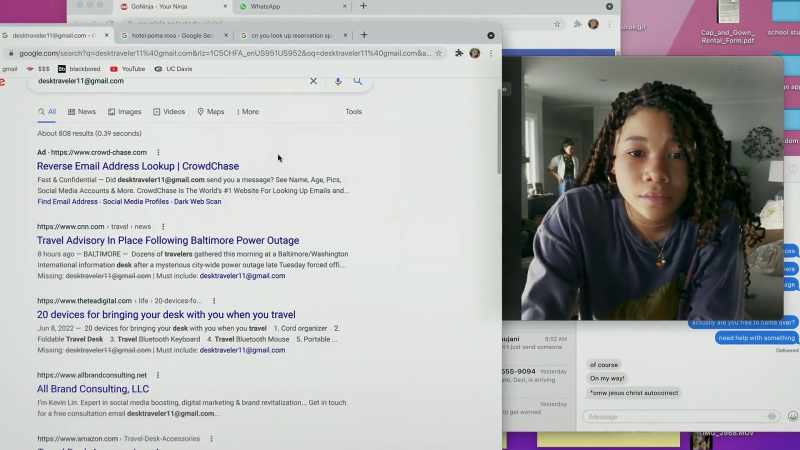Click the page vertical scrollbar
800x450 pixels.
(x=499, y=132)
